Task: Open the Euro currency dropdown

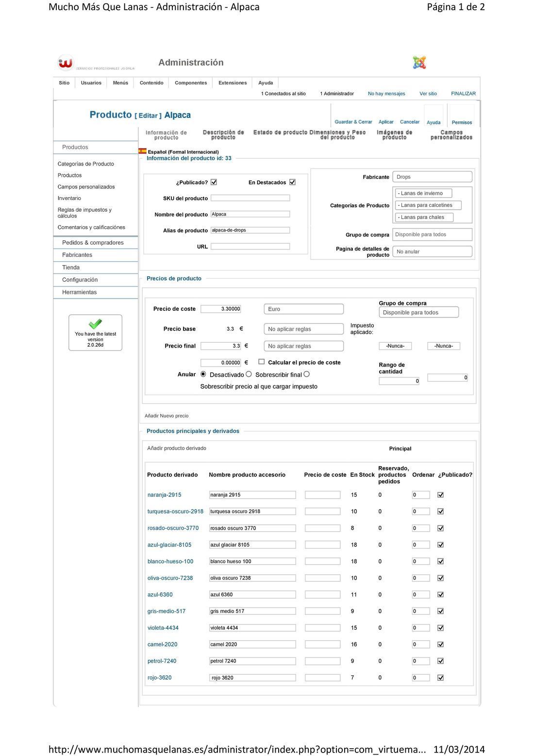Action: [x=304, y=309]
